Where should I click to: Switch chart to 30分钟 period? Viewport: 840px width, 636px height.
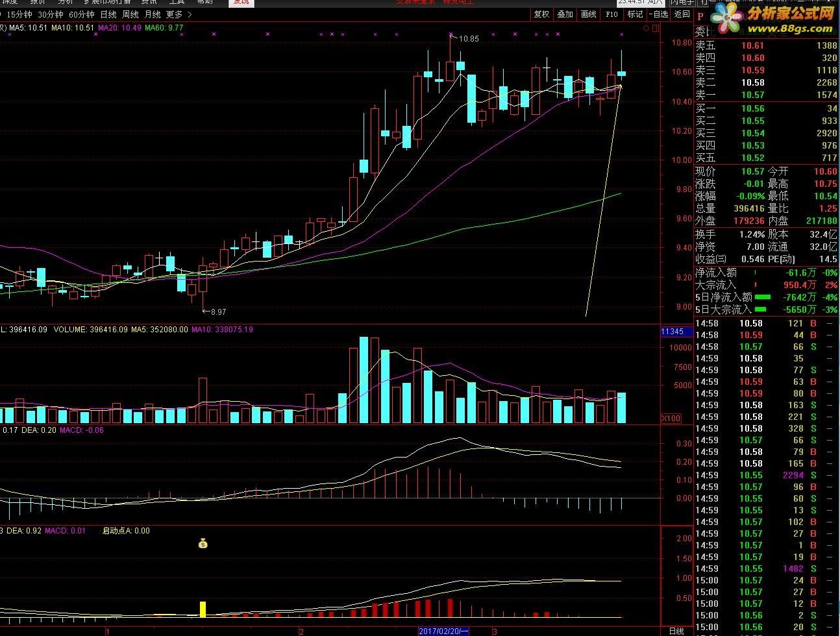(x=50, y=14)
